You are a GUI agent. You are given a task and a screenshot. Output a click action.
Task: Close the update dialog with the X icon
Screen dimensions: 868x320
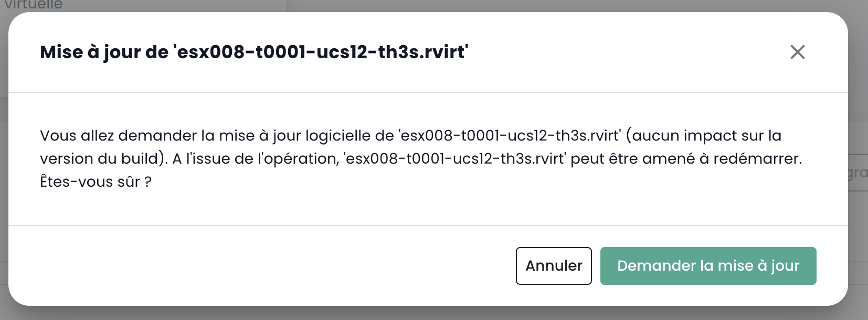(797, 52)
